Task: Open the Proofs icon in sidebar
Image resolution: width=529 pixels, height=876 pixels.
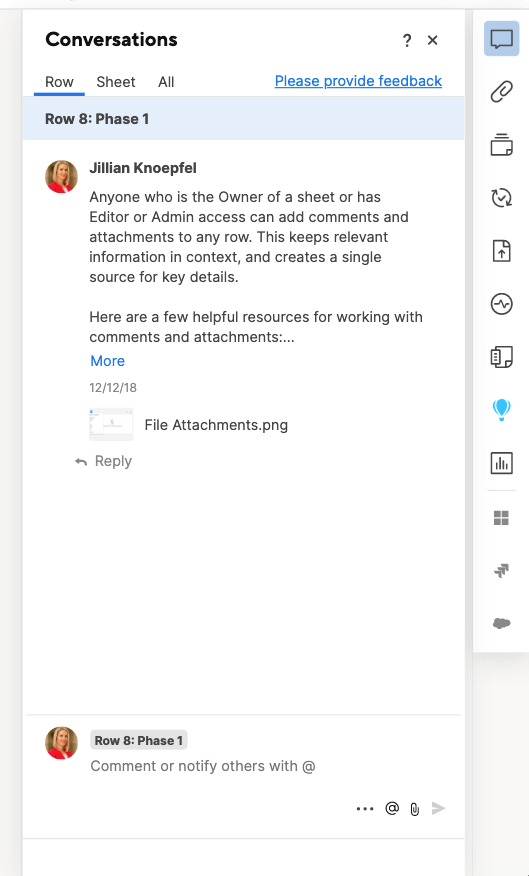Action: pos(501,145)
